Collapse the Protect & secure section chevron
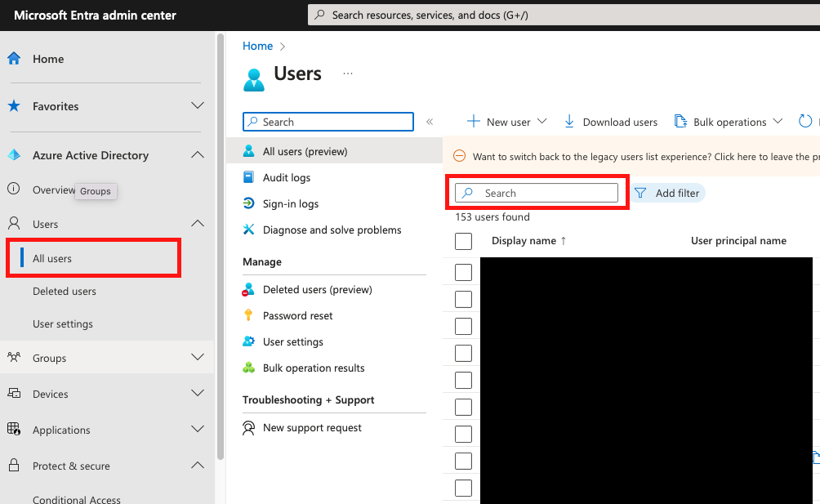This screenshot has width=820, height=504. coord(198,465)
